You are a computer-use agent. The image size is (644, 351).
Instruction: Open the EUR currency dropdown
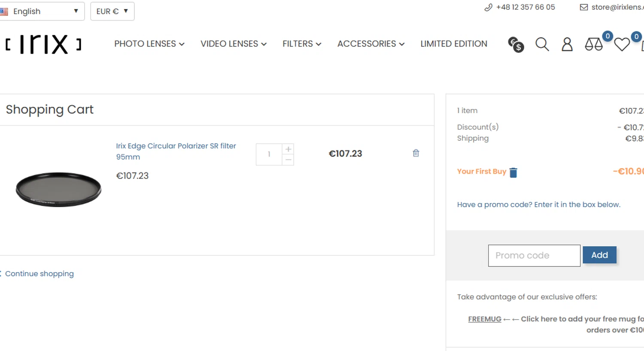[112, 11]
